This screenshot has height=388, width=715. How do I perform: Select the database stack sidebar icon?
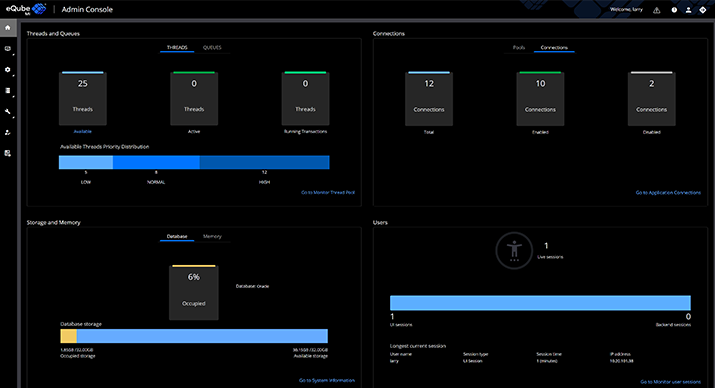tap(7, 91)
